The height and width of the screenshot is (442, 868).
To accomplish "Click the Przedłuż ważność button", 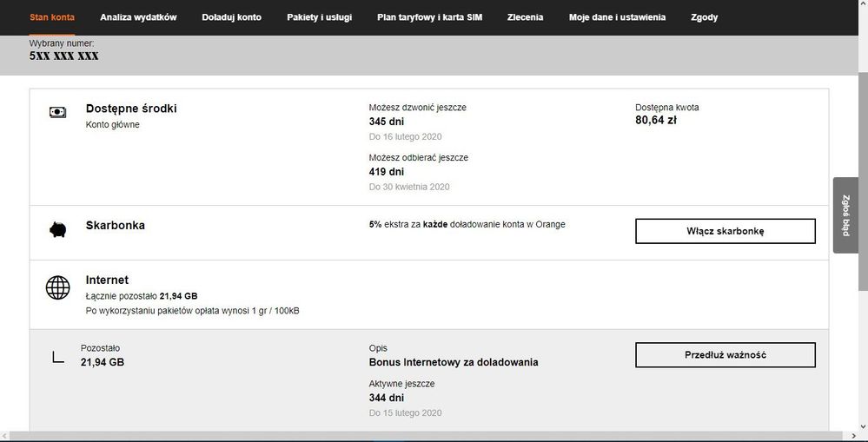I will 725,355.
